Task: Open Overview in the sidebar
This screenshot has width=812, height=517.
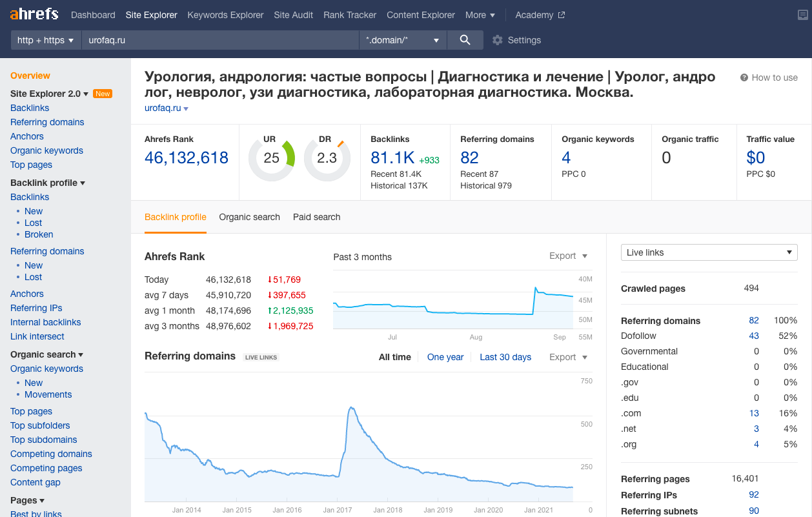Action: (x=30, y=76)
